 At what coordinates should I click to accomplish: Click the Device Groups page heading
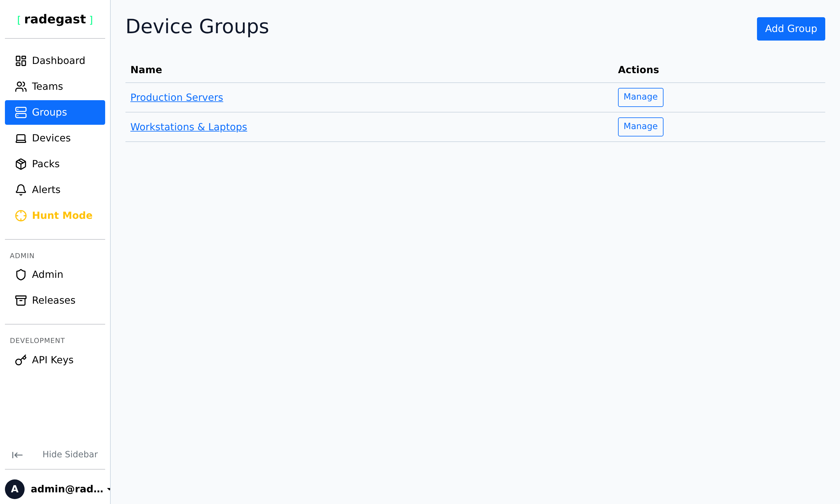(197, 26)
